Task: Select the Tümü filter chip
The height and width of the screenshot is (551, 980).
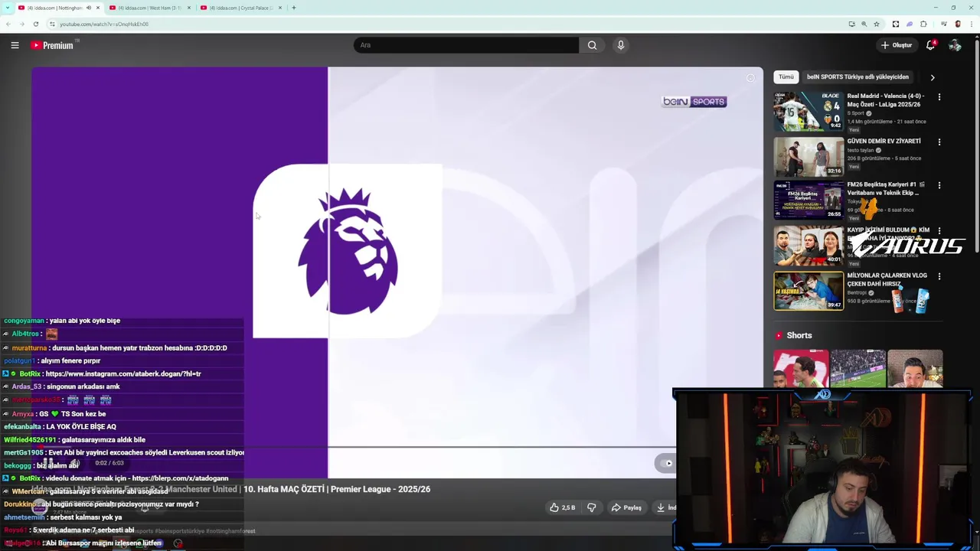Action: [x=786, y=77]
